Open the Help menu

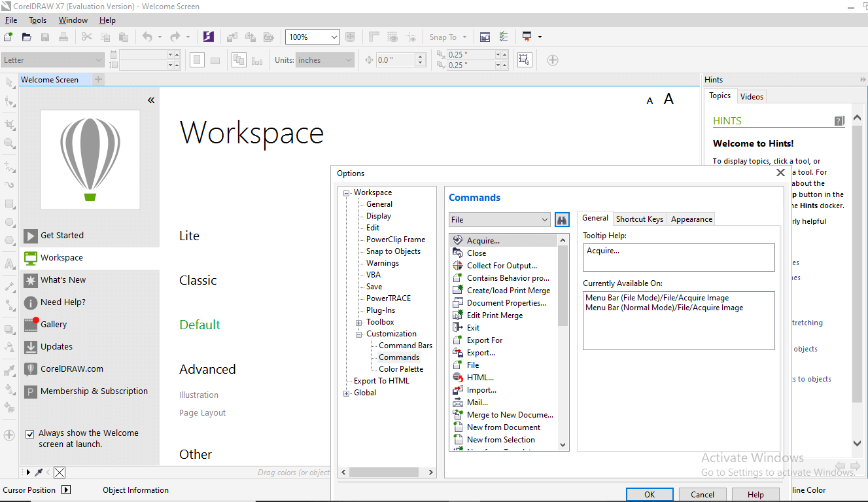[107, 20]
